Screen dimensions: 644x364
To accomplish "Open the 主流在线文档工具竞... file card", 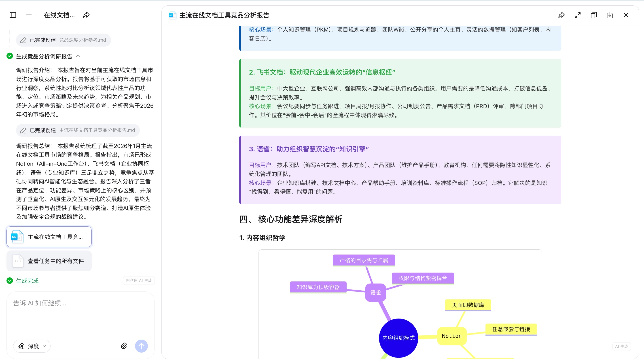I will (49, 237).
